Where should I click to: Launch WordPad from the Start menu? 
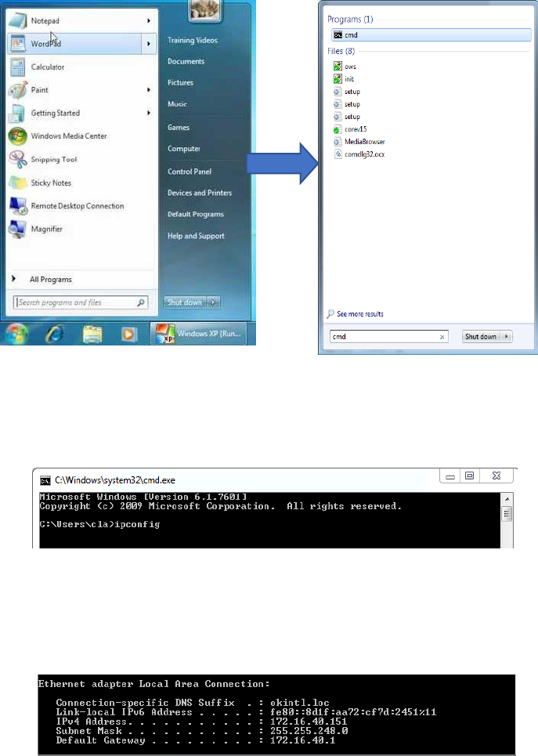pos(74,43)
